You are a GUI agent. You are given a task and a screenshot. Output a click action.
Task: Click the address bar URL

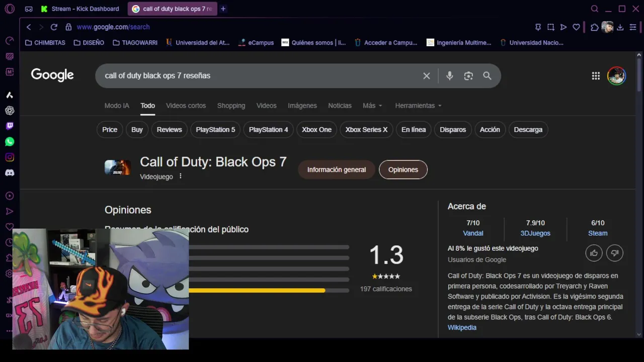click(113, 27)
